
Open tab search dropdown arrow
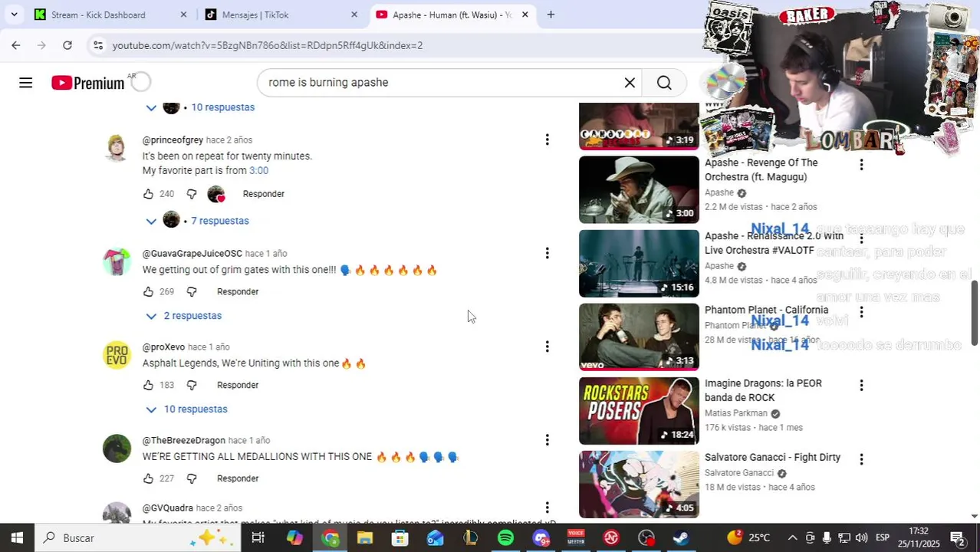15,15
